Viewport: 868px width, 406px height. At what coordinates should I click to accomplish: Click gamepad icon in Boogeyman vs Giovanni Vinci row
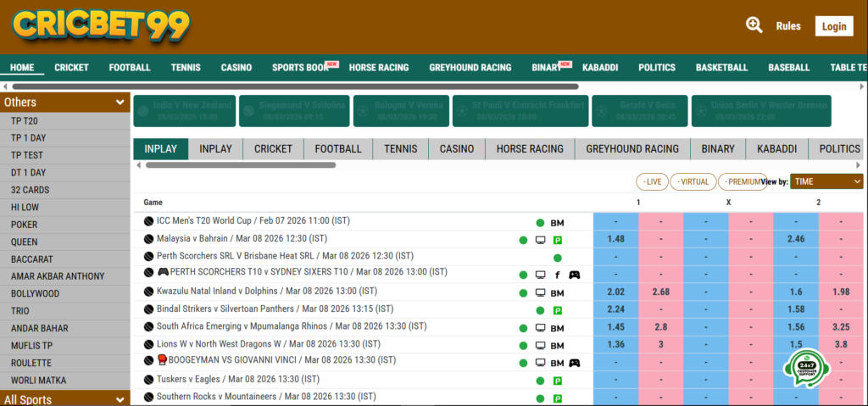click(575, 364)
